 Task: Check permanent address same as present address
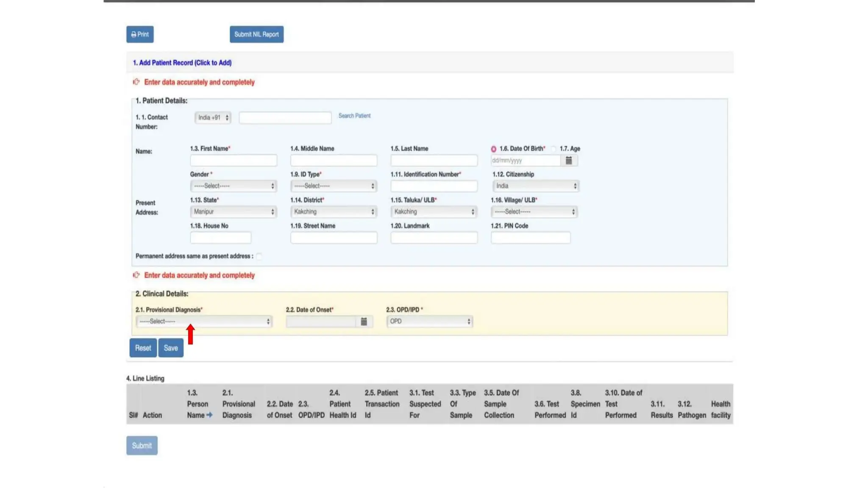(259, 256)
